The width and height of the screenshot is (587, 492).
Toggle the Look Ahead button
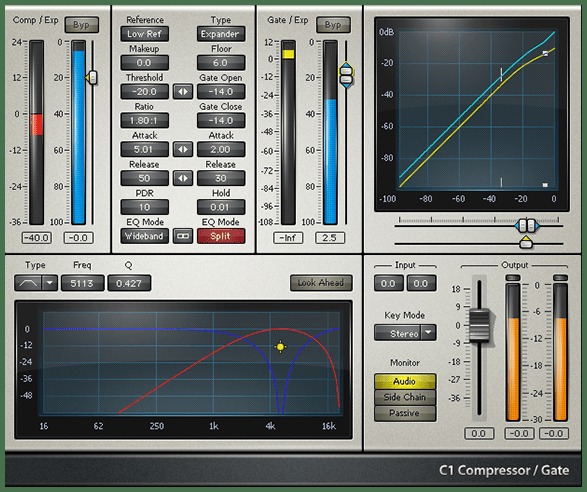coord(321,283)
